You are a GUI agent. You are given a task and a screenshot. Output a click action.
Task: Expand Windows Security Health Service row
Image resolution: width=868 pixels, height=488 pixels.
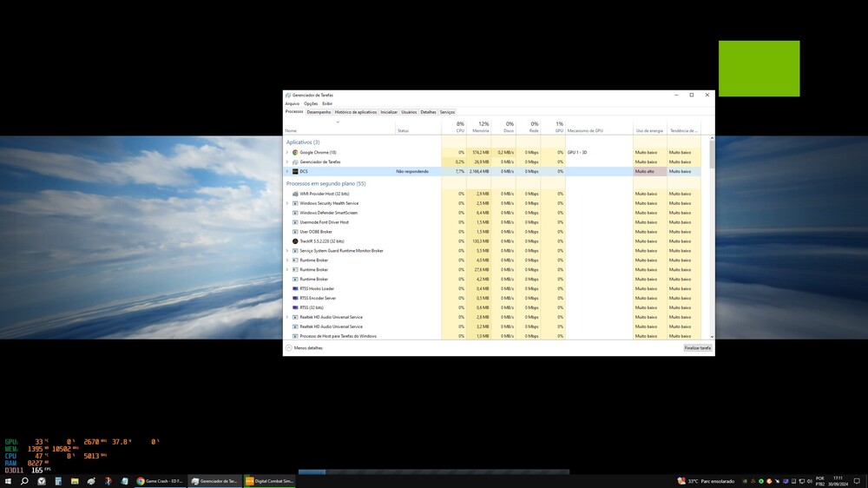287,203
